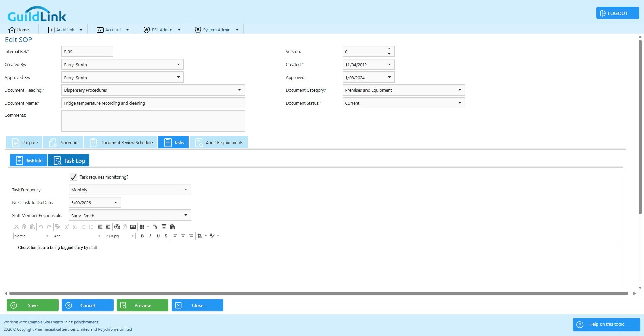Click the Cut icon in editor toolbar
This screenshot has height=336, width=644.
16,227
